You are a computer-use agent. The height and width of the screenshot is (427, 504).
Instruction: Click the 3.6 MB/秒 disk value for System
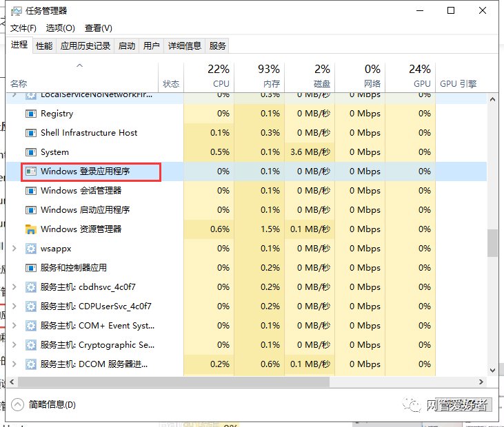(x=310, y=152)
